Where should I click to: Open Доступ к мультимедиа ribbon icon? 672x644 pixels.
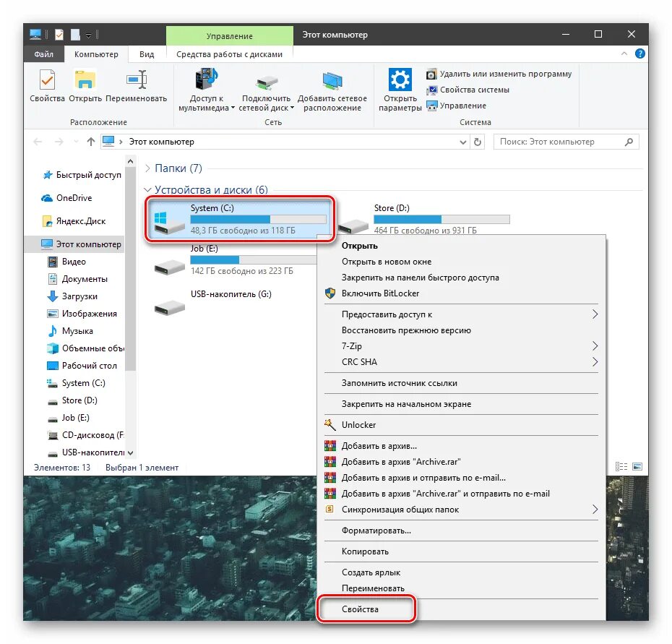point(207,80)
